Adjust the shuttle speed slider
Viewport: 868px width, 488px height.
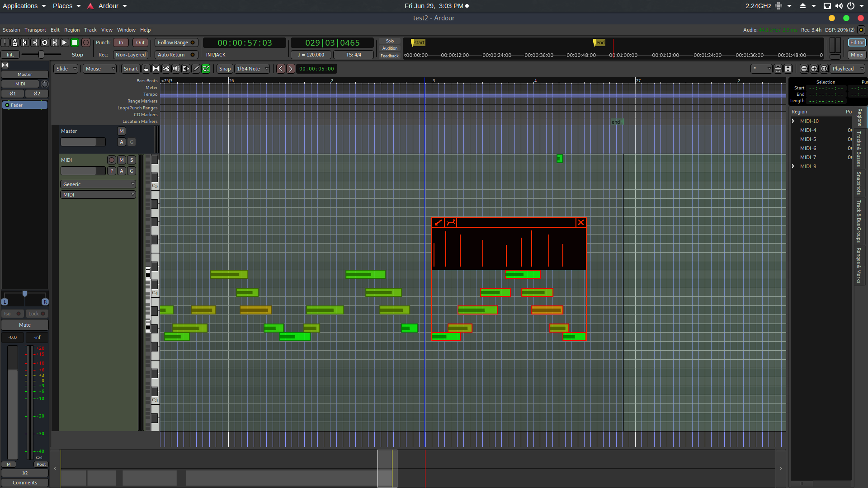coord(41,55)
